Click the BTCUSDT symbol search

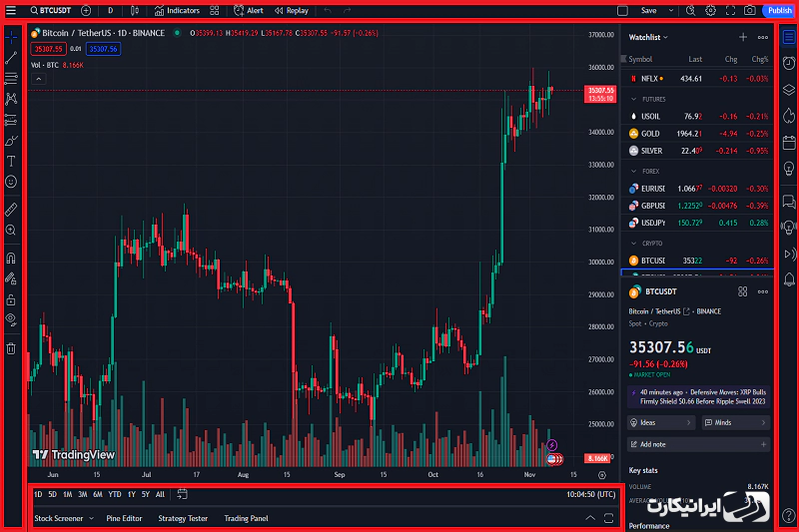(51, 11)
